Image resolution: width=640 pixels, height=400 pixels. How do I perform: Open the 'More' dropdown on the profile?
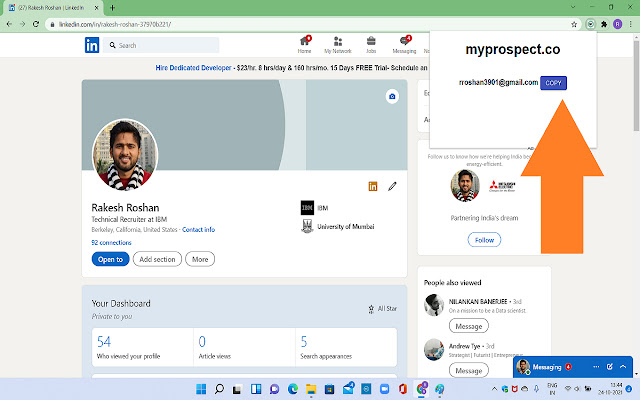click(x=200, y=259)
